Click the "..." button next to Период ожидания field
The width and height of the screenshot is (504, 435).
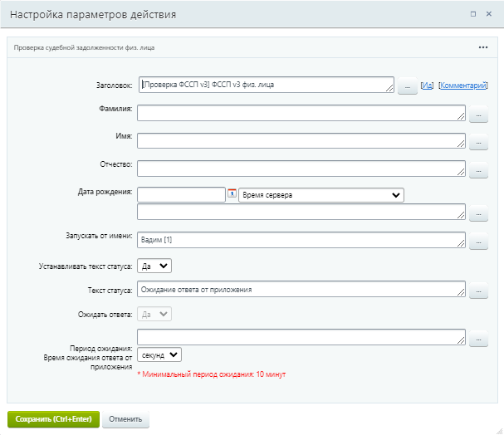pyautogui.click(x=478, y=340)
